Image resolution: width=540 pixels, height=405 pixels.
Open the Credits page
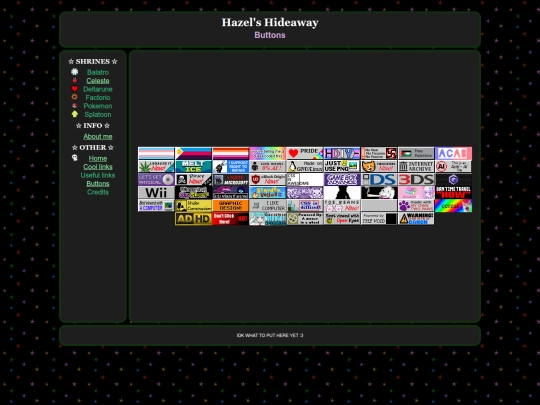(x=98, y=192)
